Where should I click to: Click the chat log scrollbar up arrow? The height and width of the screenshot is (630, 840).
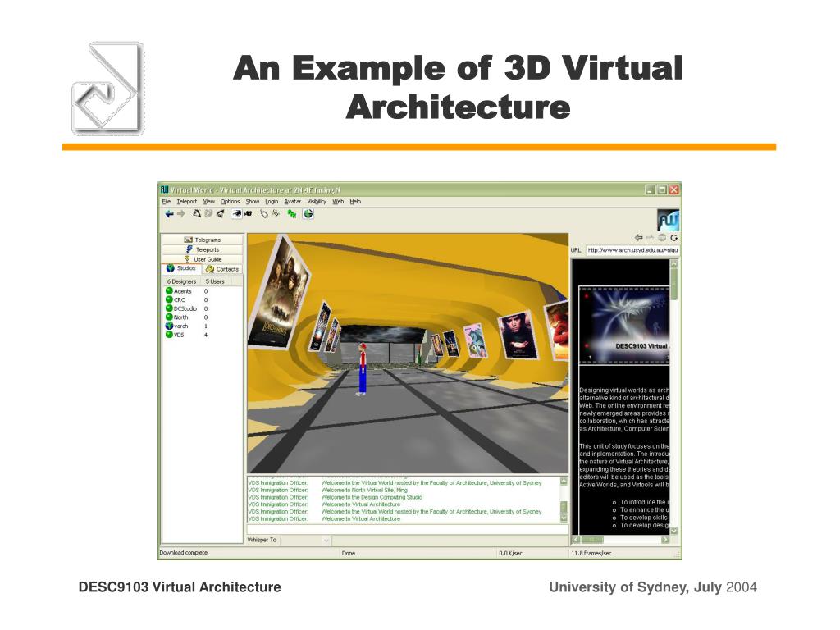[x=564, y=482]
